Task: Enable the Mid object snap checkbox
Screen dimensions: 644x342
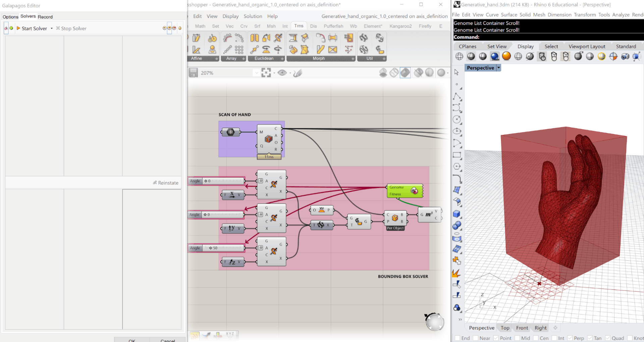Action: (x=518, y=338)
